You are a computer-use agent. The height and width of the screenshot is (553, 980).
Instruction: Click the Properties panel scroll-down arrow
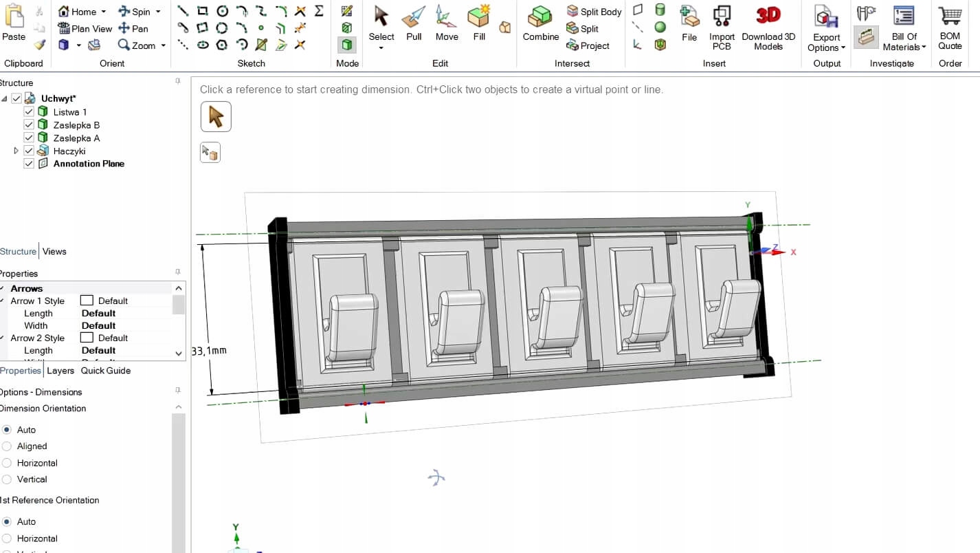179,354
